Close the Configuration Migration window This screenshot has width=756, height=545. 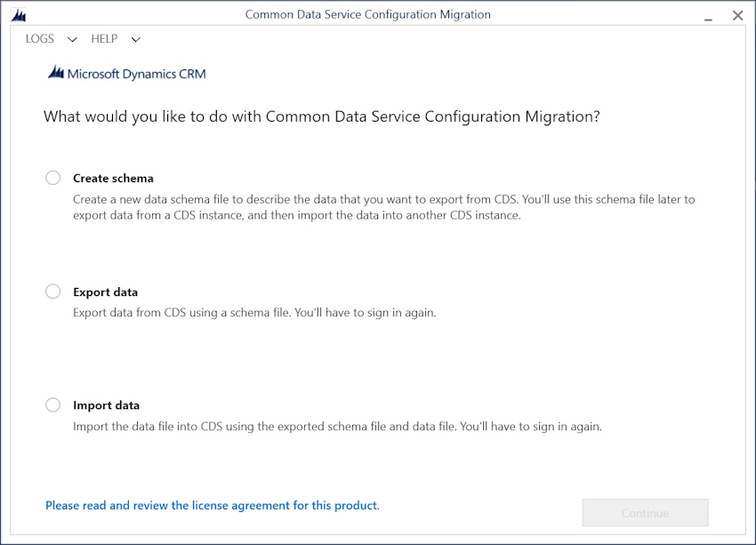coord(737,15)
